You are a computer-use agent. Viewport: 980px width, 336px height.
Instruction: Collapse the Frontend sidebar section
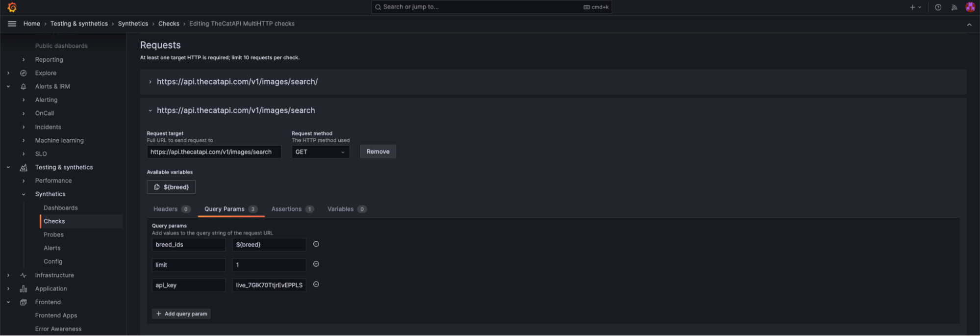pyautogui.click(x=8, y=302)
